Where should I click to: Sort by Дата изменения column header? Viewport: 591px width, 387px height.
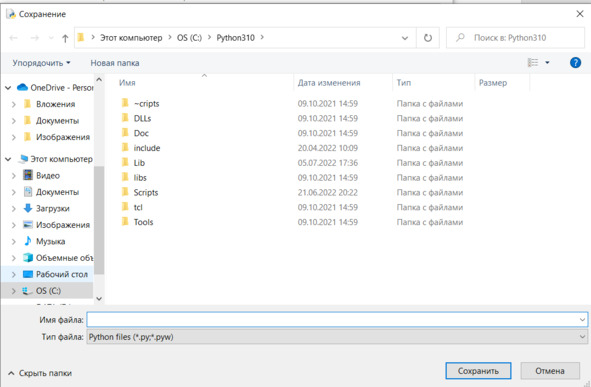(x=329, y=83)
